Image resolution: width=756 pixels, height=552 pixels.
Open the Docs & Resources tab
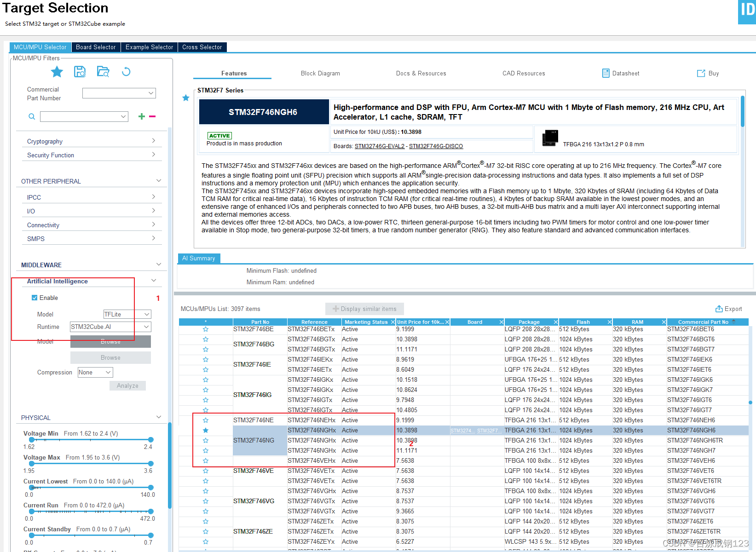421,73
